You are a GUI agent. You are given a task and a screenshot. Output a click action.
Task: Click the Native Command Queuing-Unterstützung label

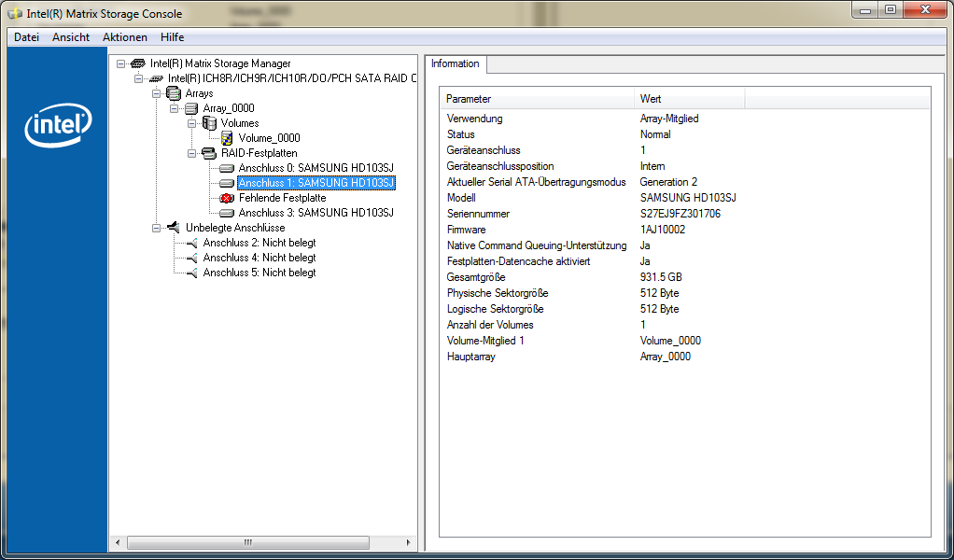click(537, 245)
